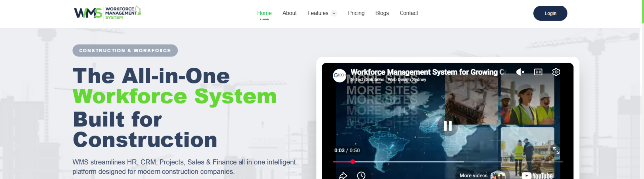The width and height of the screenshot is (644, 179).
Task: Open More videos in the player
Action: (482, 175)
